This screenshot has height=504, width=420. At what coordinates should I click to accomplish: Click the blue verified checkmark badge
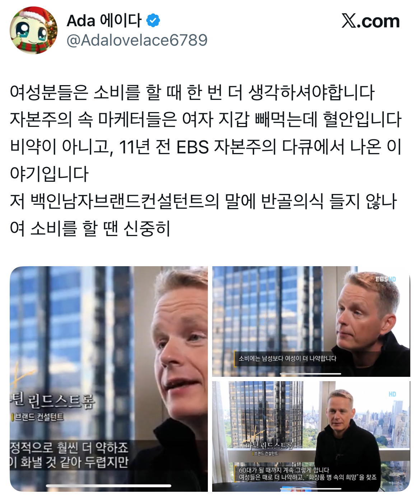[153, 20]
